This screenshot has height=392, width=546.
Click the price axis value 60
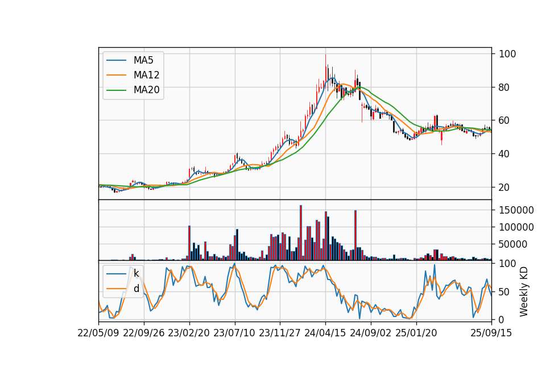coord(504,120)
